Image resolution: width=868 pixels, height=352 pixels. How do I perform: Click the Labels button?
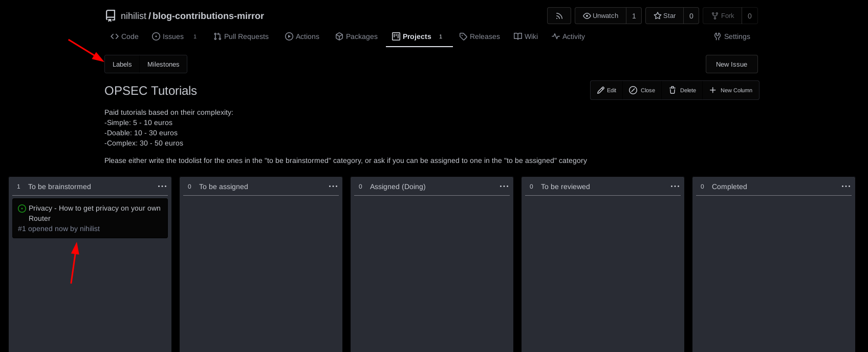pos(122,64)
